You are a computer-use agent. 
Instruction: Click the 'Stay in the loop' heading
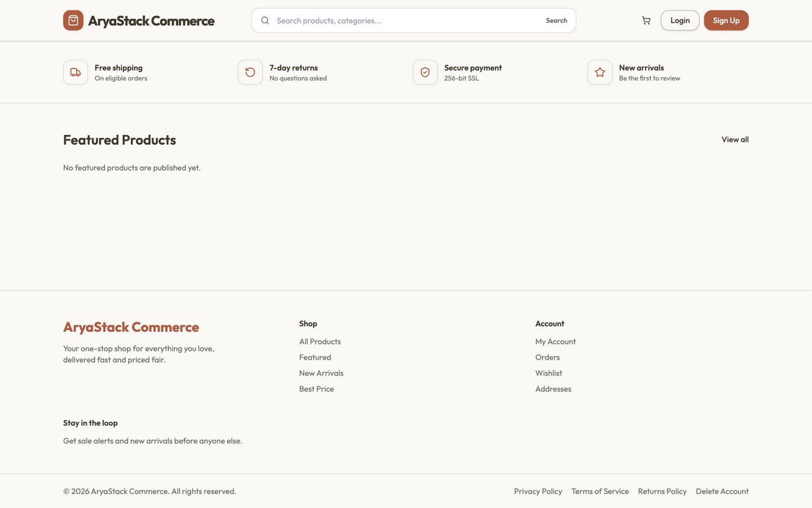click(90, 423)
